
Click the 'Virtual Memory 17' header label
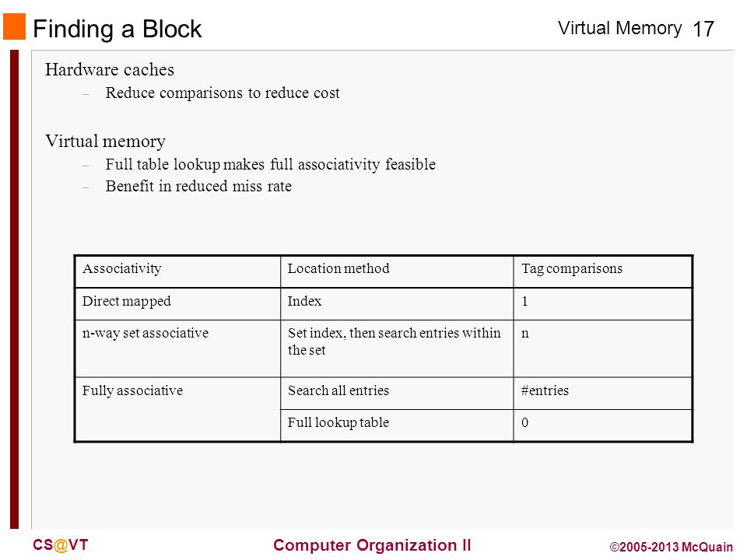click(x=636, y=29)
